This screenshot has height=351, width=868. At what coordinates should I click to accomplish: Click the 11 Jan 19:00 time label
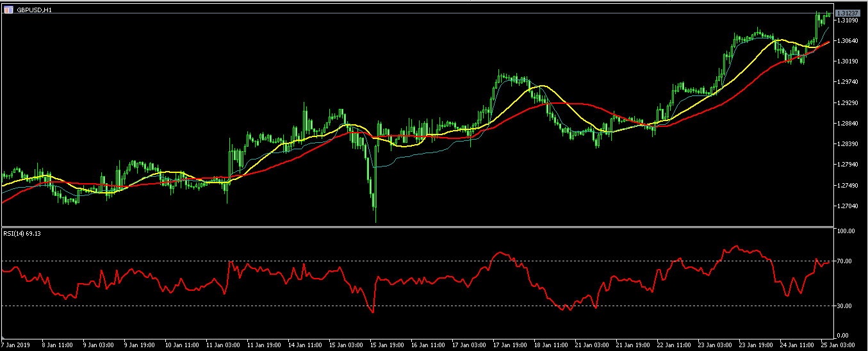pyautogui.click(x=264, y=345)
